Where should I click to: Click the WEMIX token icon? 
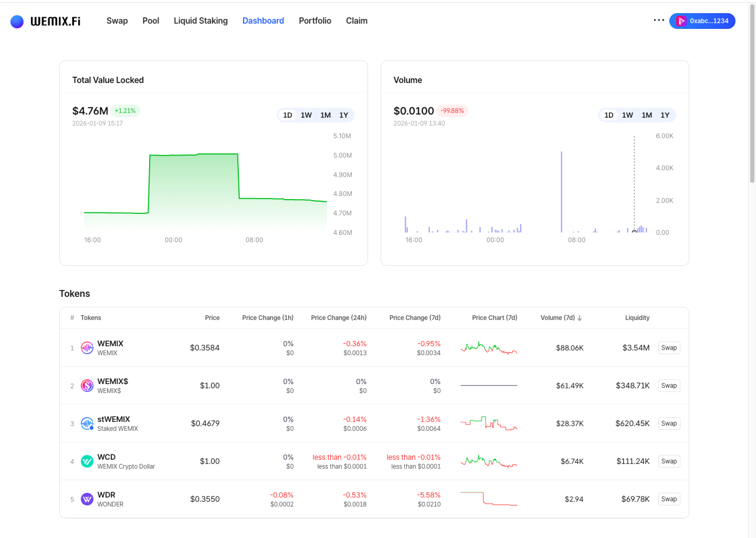(x=87, y=348)
